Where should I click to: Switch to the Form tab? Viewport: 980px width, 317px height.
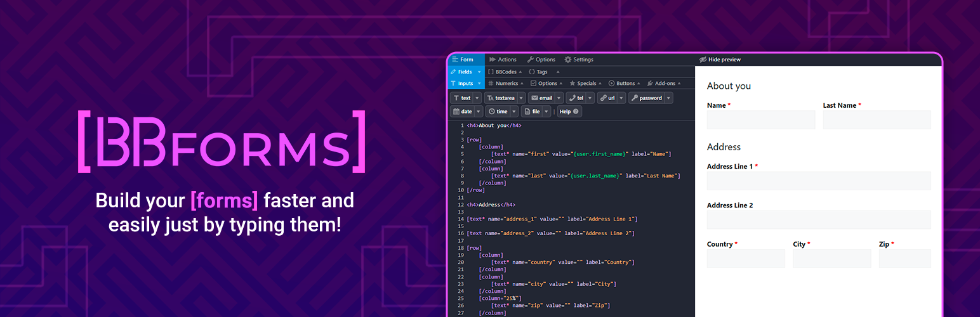[x=466, y=60]
